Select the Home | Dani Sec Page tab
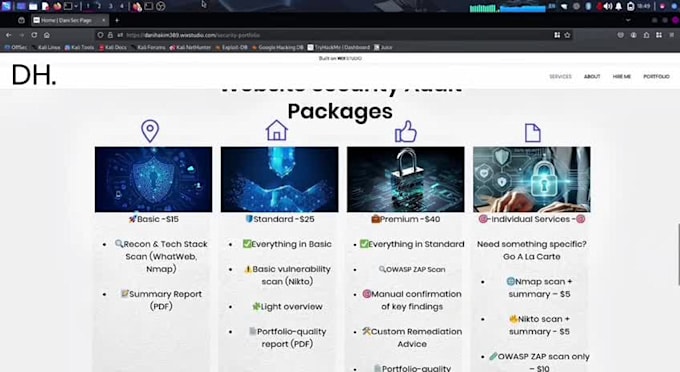 69,20
